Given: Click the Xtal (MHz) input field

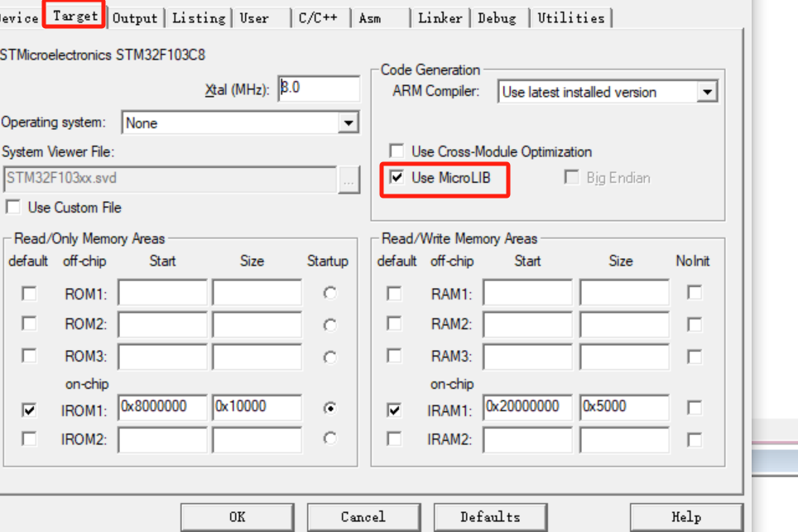Looking at the screenshot, I should (x=319, y=89).
